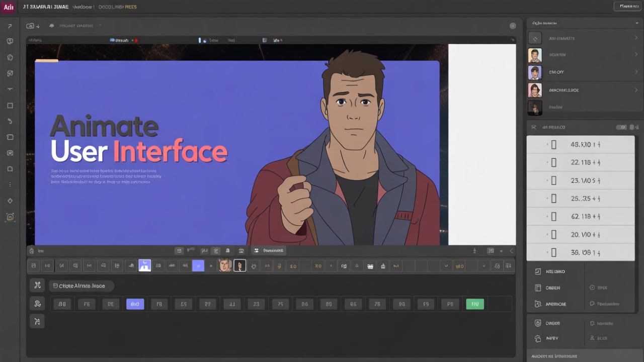Toggle checkbox in the '22. 118' row
Image resolution: width=644 pixels, height=362 pixels.
[554, 162]
